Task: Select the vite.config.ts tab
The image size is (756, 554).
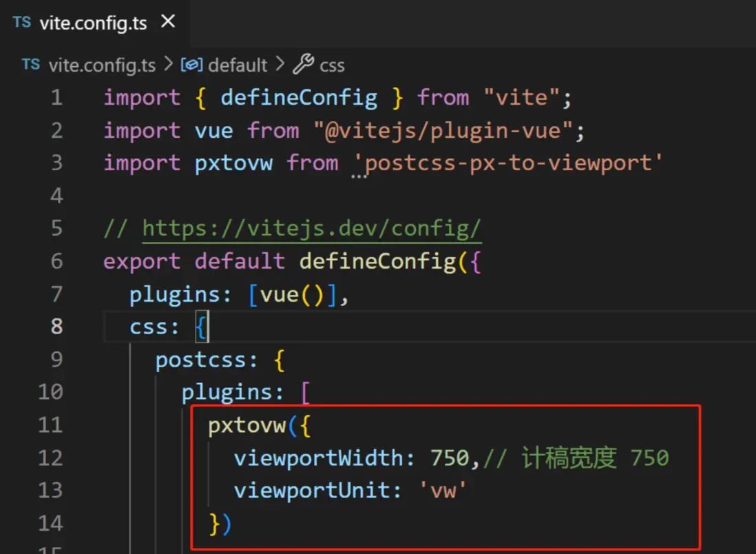Action: click(93, 23)
